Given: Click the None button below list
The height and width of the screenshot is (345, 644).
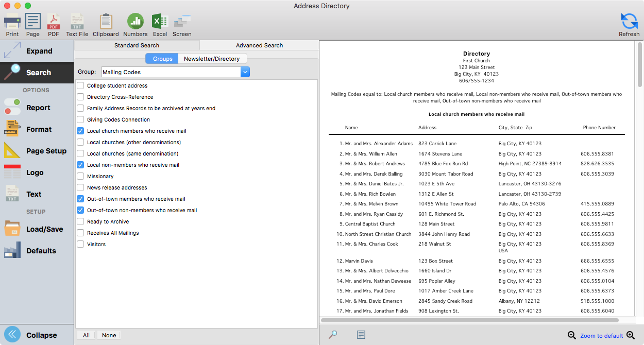Looking at the screenshot, I should pyautogui.click(x=109, y=335).
